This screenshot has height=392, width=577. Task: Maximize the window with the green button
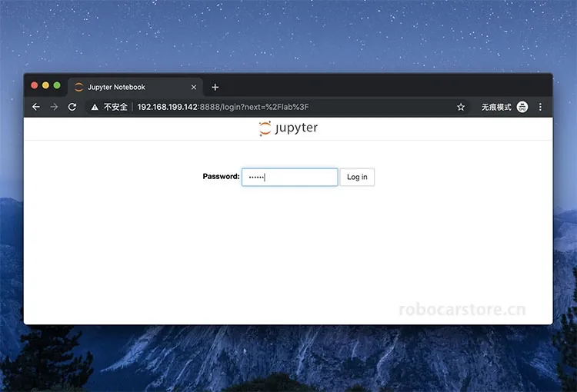[x=57, y=85]
